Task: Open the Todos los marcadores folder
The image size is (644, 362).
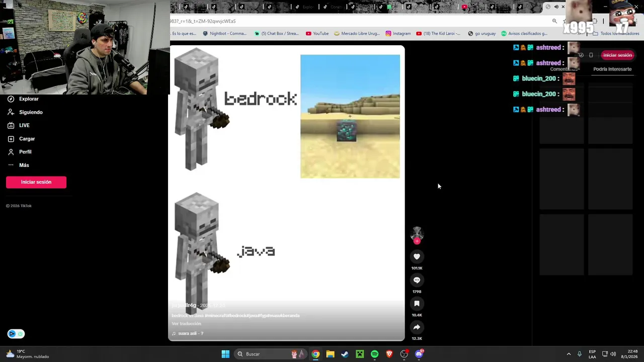Action: click(x=616, y=34)
